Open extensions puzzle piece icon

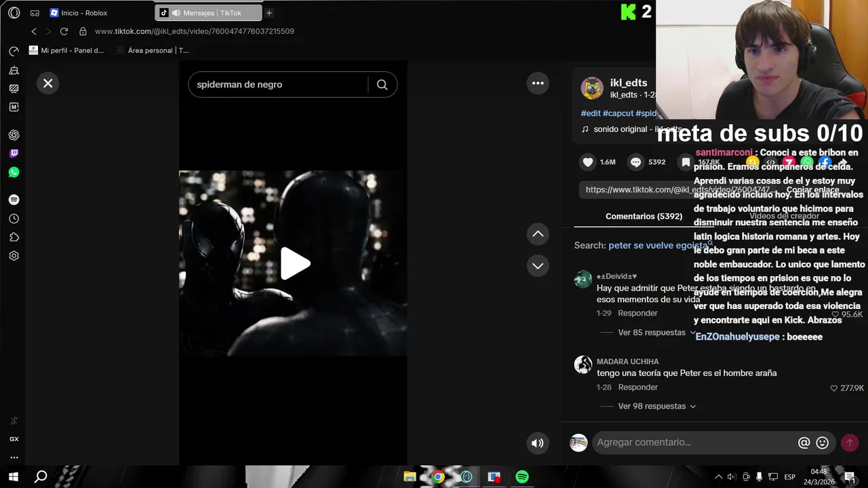pos(14,237)
